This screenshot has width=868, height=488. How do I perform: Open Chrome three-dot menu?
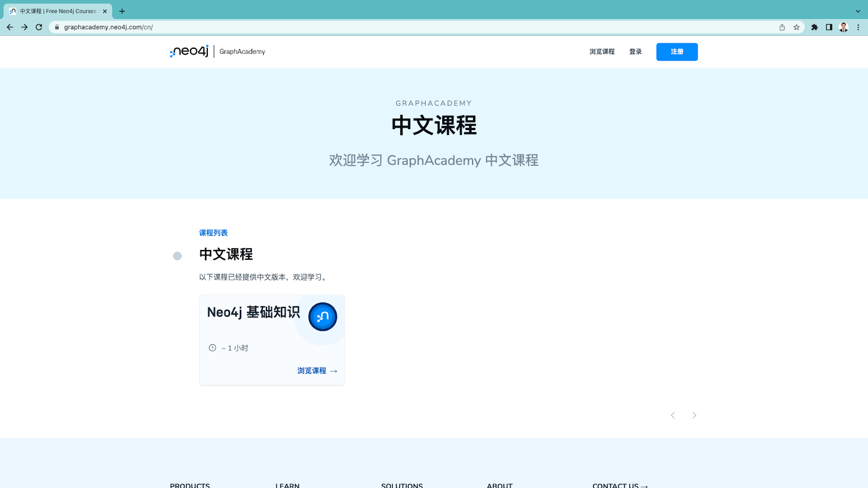(x=858, y=27)
